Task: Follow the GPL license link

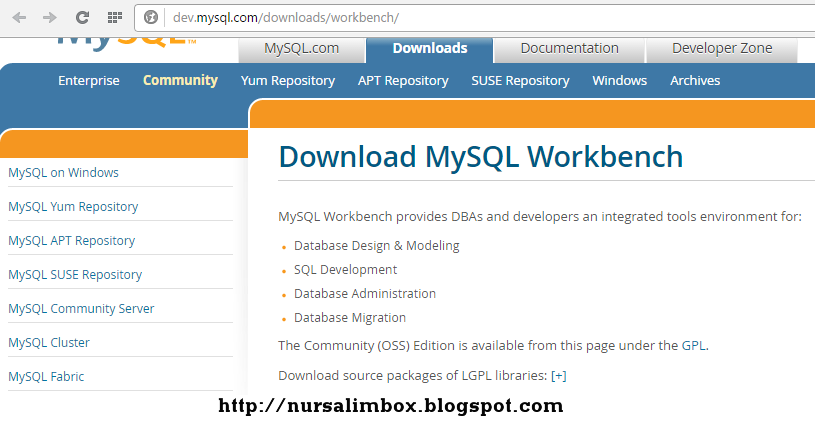Action: 693,346
